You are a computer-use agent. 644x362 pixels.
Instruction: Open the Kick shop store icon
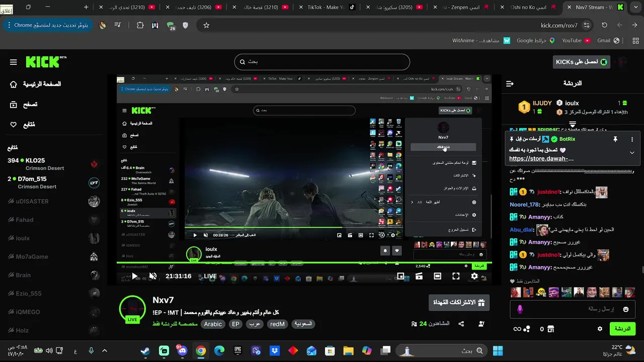pos(550,329)
